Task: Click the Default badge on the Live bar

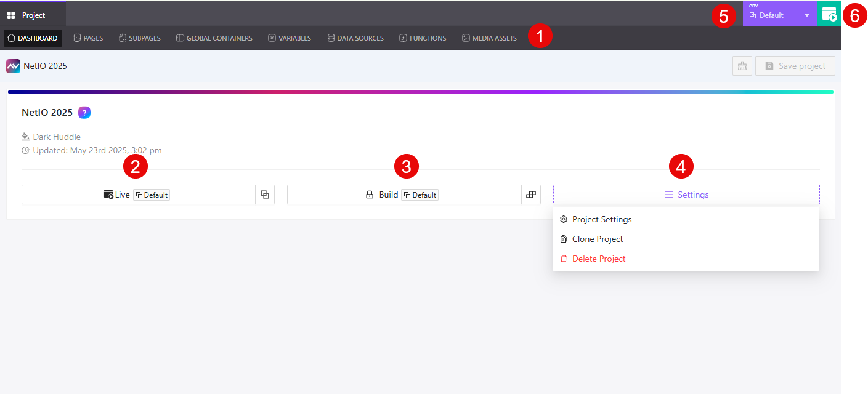Action: coord(152,195)
